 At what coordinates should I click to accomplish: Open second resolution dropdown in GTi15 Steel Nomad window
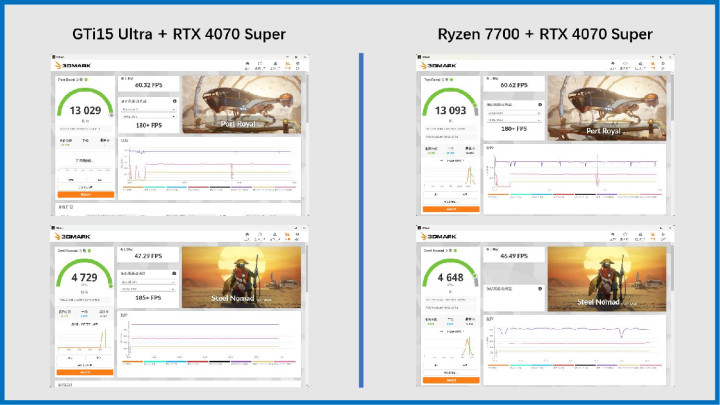pos(148,289)
